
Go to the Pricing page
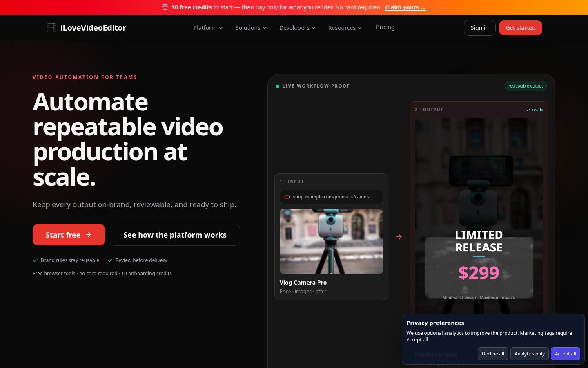[385, 27]
